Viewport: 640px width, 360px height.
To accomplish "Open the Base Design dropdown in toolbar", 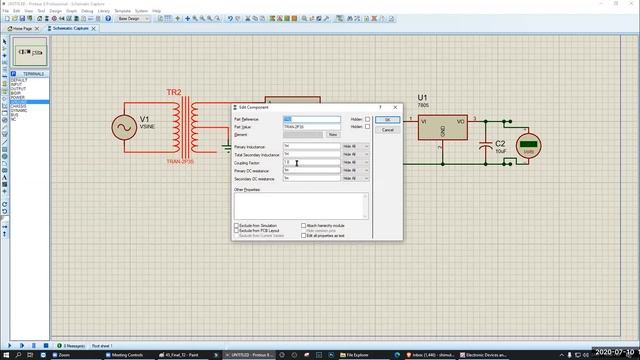I will click(x=133, y=19).
